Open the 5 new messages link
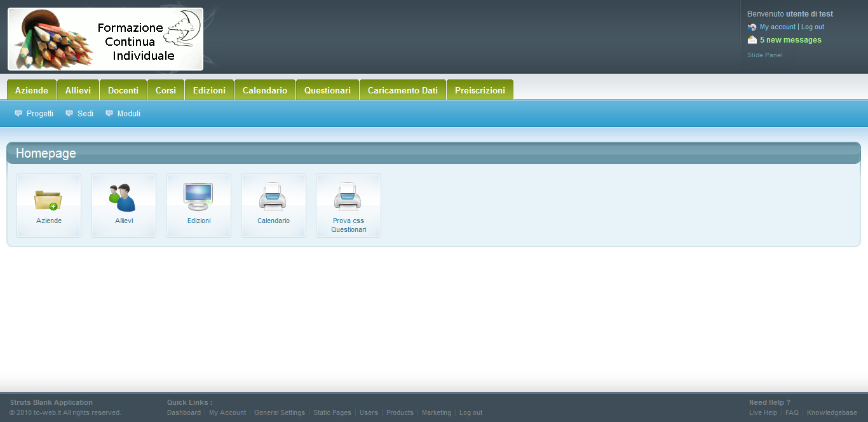This screenshot has height=422, width=868. coord(790,40)
